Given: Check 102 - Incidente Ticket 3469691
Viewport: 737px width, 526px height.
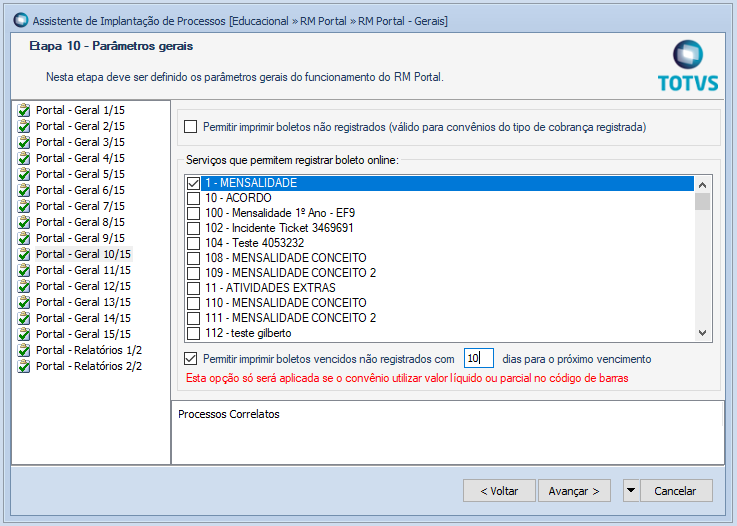Looking at the screenshot, I should pos(194,228).
